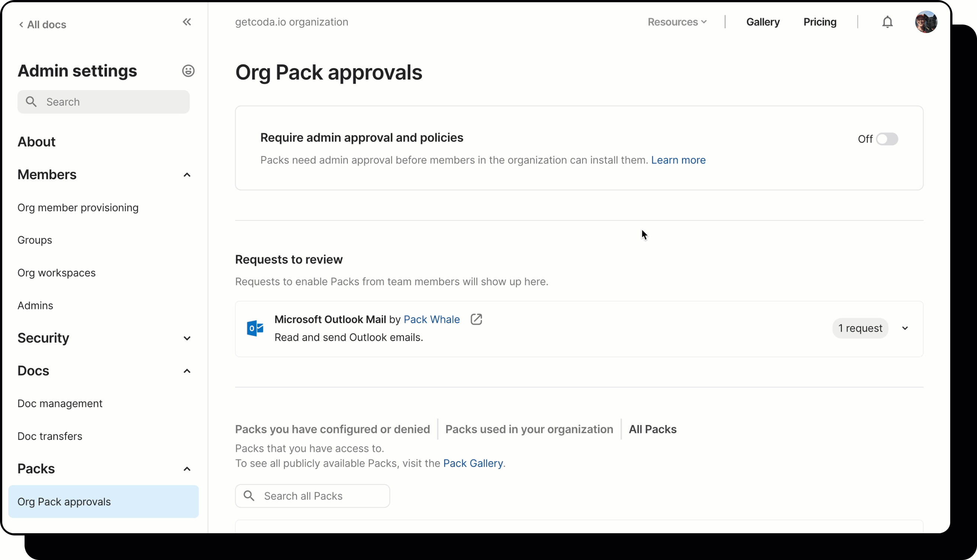Switch to the All Packs tab
This screenshot has width=977, height=560.
[x=652, y=429]
